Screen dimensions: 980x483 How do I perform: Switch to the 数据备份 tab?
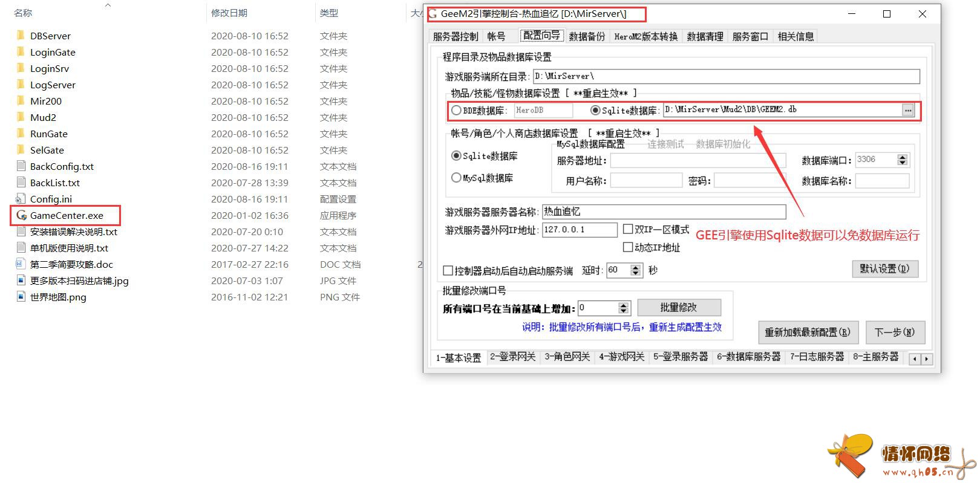pos(587,37)
